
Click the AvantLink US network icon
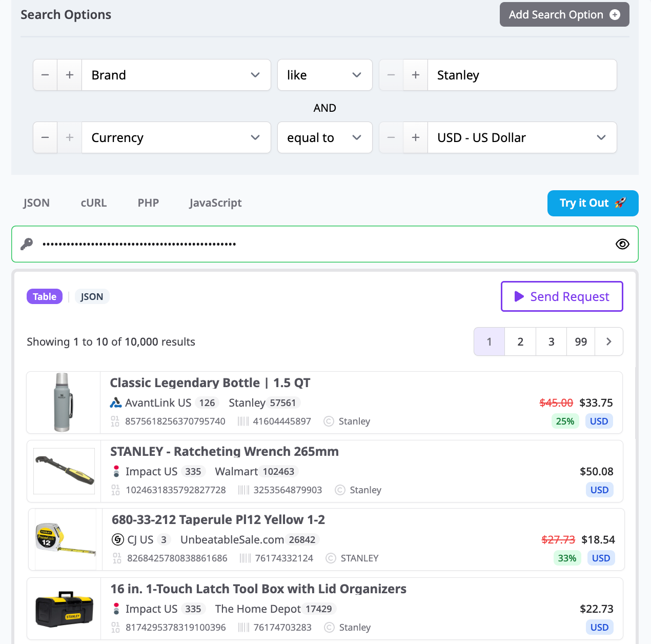pos(116,403)
